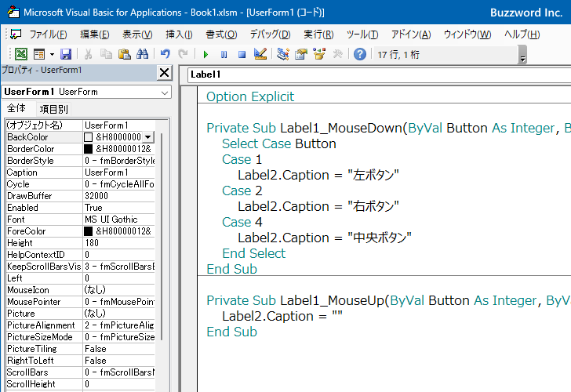Click the ForeColor black swatch
Screen dimensions: 571x392
[x=88, y=231]
